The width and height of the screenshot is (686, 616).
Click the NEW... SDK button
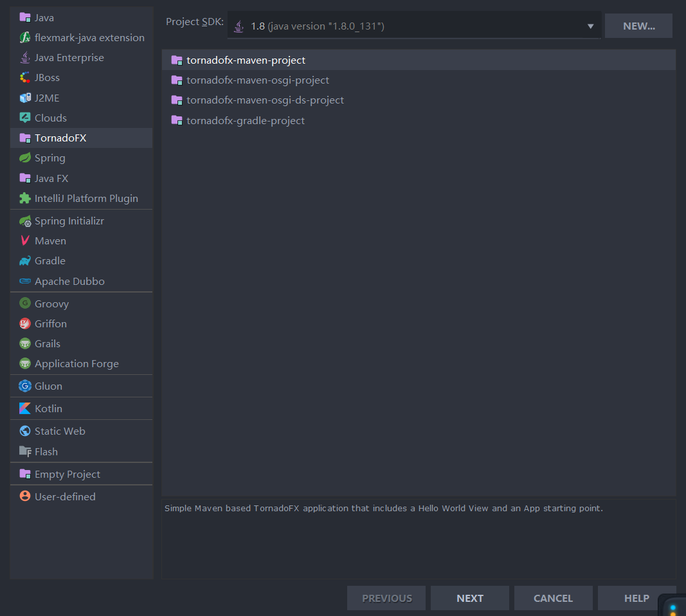click(x=638, y=26)
